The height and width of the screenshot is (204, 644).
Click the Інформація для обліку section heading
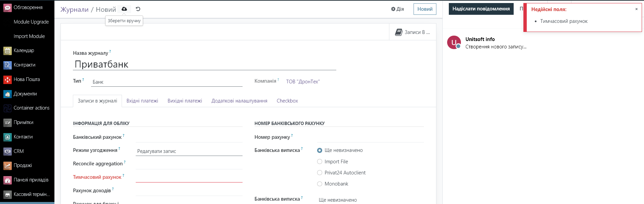pos(101,123)
